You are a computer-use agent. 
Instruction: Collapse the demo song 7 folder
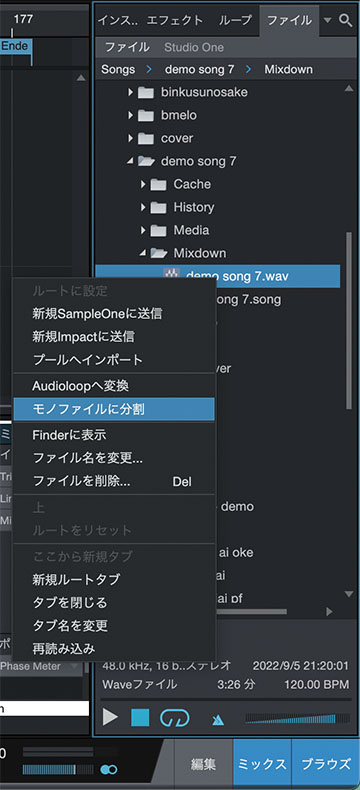coord(130,161)
